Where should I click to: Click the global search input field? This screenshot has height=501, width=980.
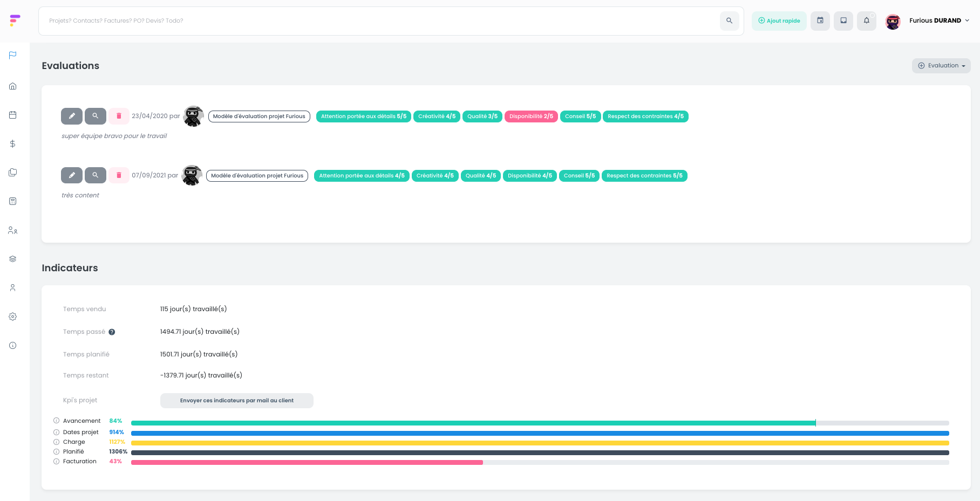pos(379,21)
